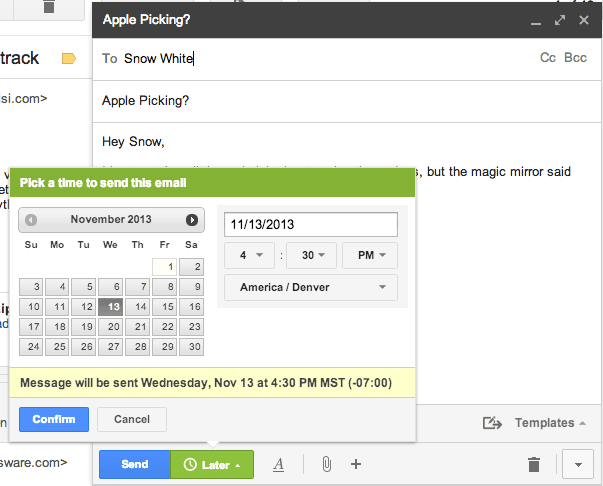Change the America / Denver timezone
603x486 pixels.
pyautogui.click(x=311, y=288)
